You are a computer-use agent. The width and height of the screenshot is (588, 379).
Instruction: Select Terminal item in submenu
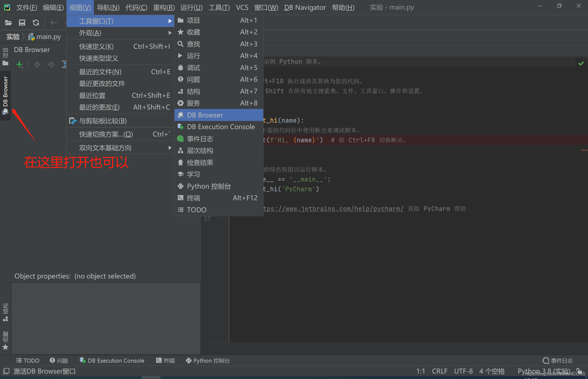[219, 198]
